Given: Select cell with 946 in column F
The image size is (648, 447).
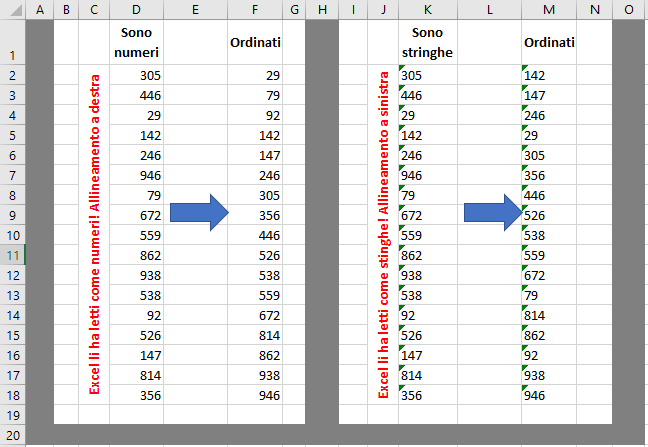Looking at the screenshot, I should tap(255, 395).
